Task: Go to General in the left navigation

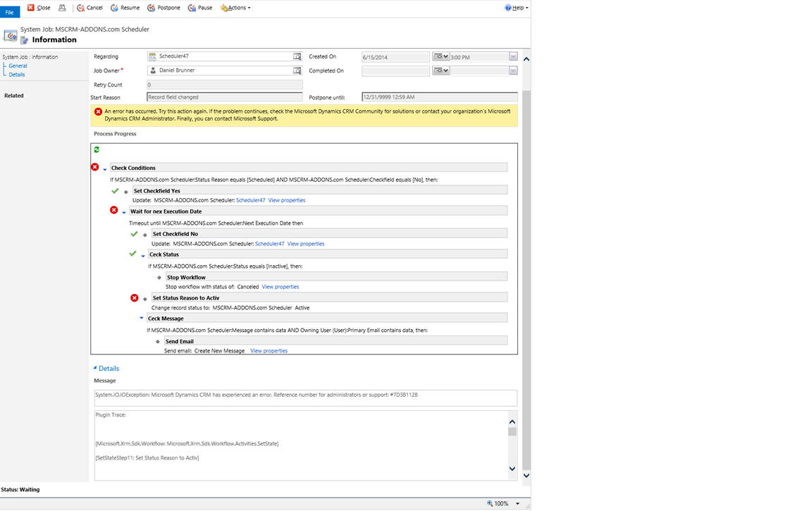Action: coord(18,66)
